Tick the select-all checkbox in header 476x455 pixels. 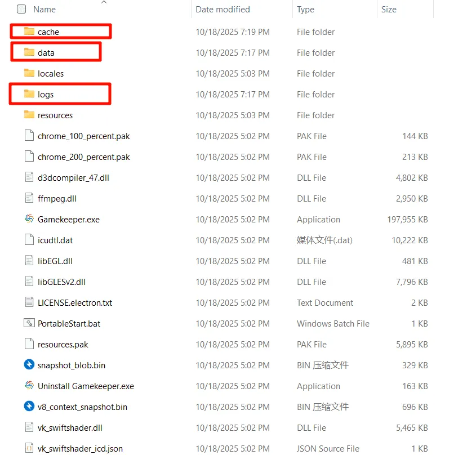[21, 9]
